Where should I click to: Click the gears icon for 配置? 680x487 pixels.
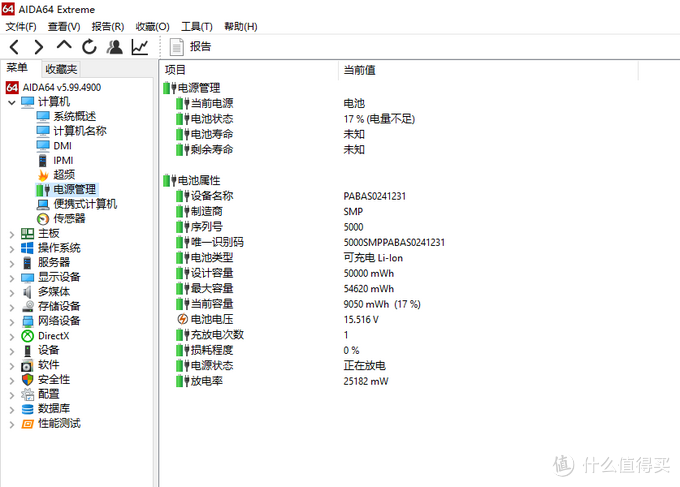coord(27,395)
